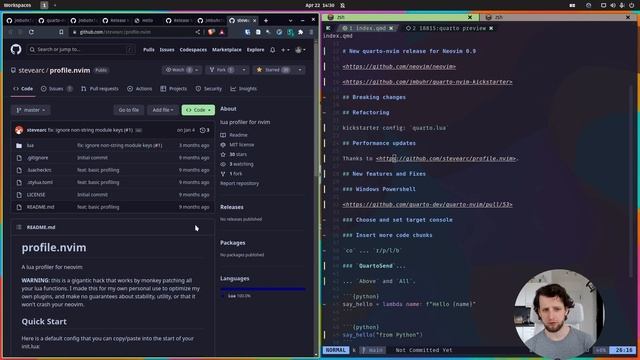
Task: Open the Starred lists dropdown arrow
Action: pyautogui.click(x=300, y=70)
